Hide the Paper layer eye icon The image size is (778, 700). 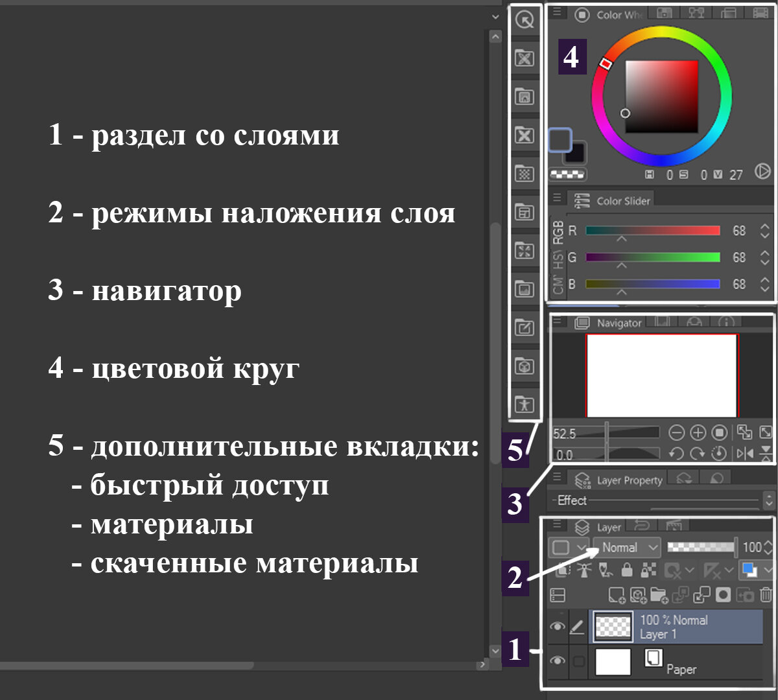[x=558, y=661]
